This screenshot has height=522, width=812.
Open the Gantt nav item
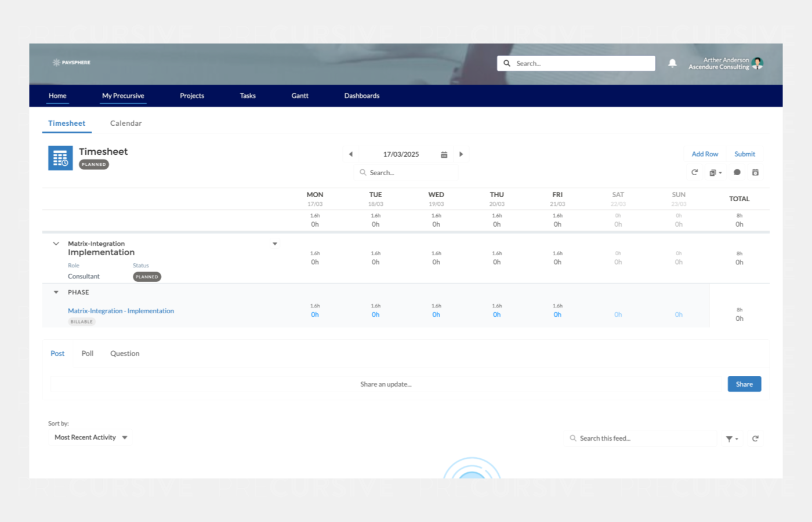300,96
